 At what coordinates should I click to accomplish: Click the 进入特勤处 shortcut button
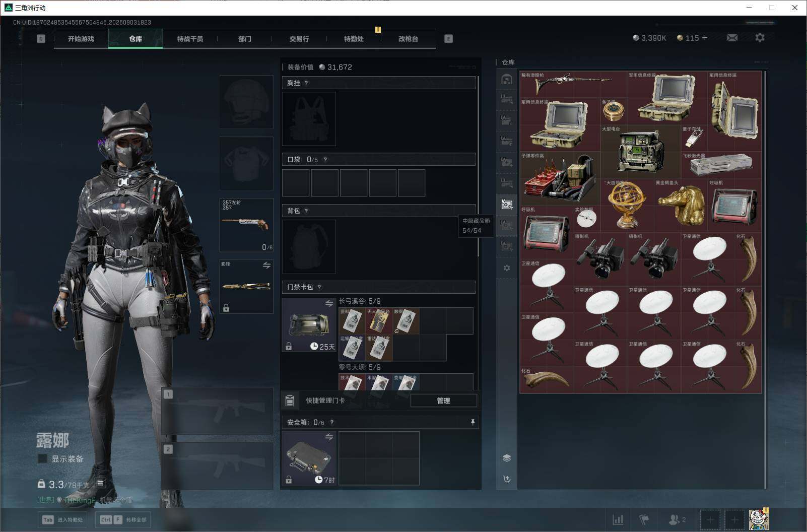click(x=63, y=519)
